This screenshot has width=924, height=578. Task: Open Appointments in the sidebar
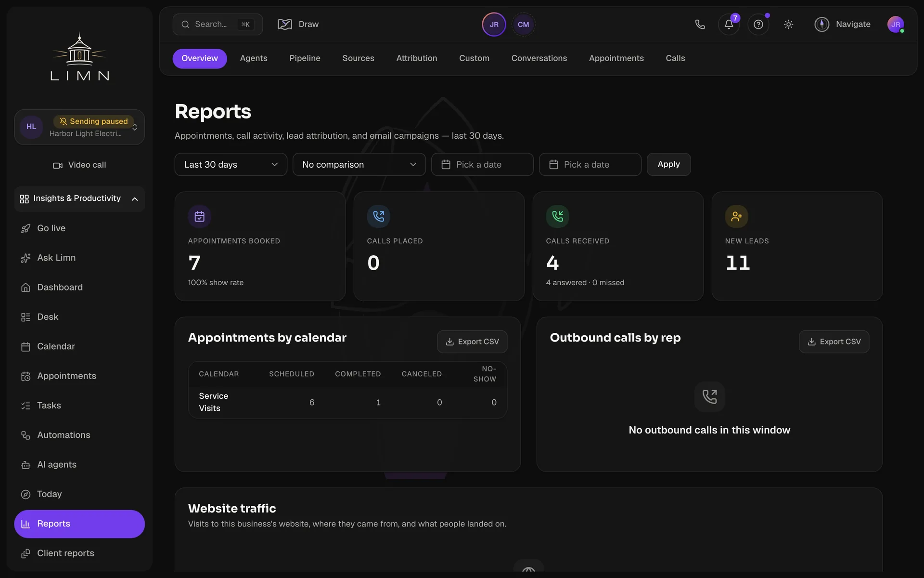pos(79,376)
